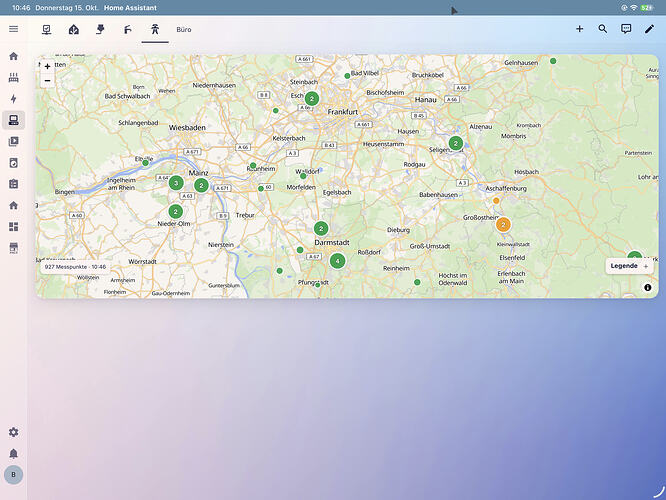Viewport: 666px width, 500px height.
Task: Switch to the flower plant view tab
Action: tap(101, 29)
